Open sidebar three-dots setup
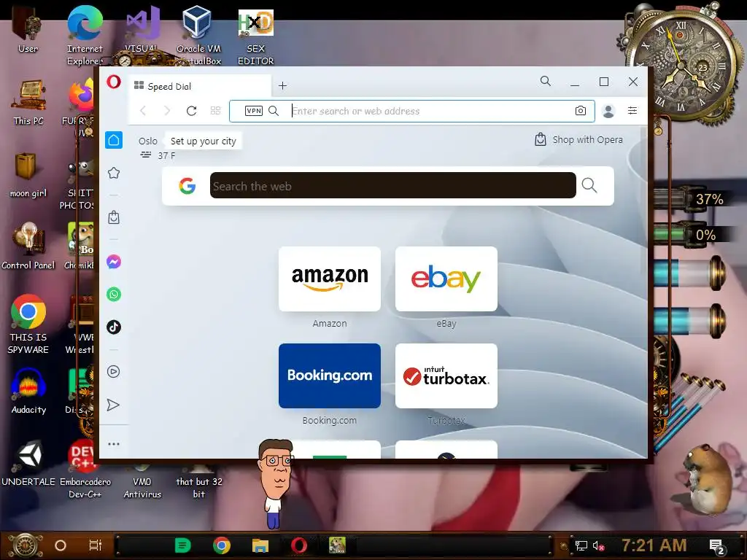 114,444
